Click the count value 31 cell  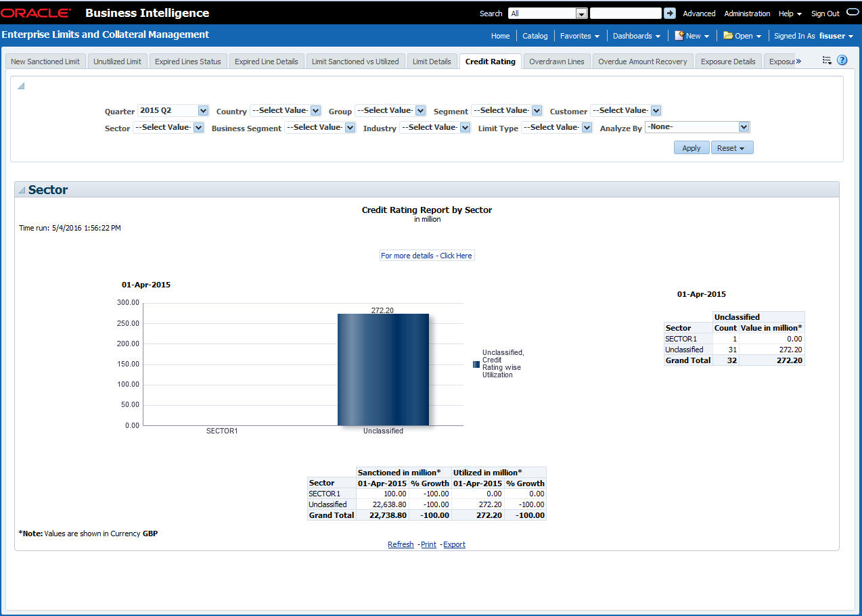pos(725,350)
